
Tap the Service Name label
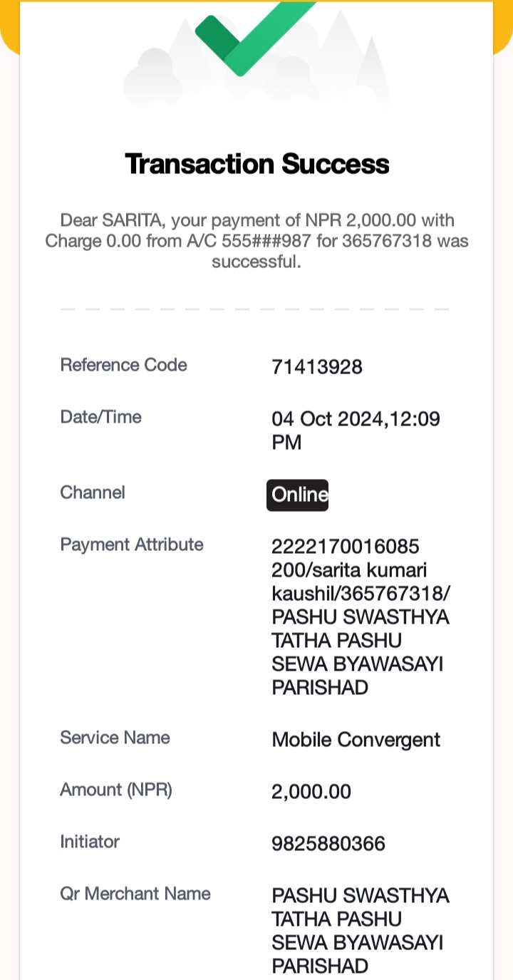tap(115, 737)
